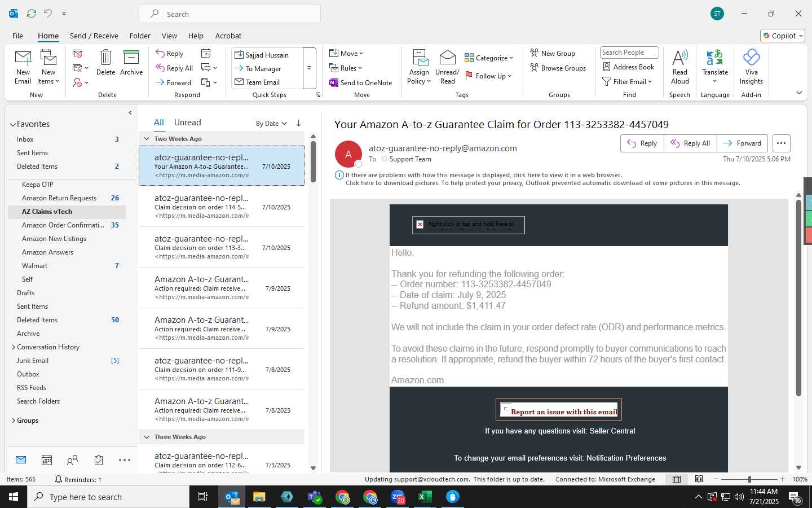Open Send / Receive tab
The width and height of the screenshot is (812, 508).
pos(94,36)
